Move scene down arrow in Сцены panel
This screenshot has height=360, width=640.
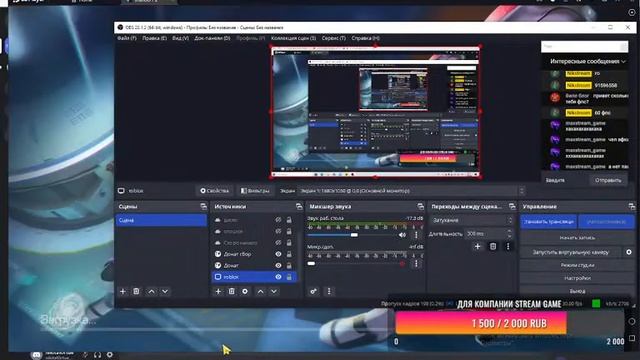pyautogui.click(x=165, y=291)
